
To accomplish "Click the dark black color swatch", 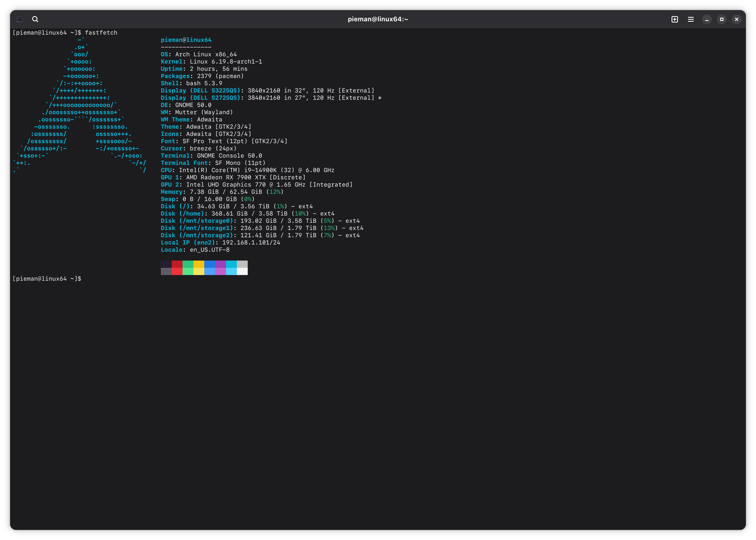I will [166, 264].
